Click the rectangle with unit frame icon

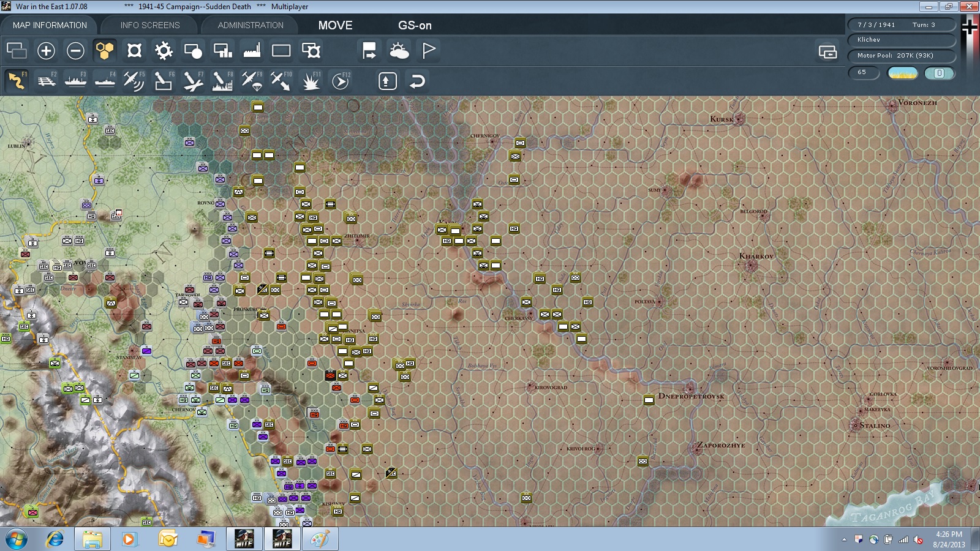[311, 51]
